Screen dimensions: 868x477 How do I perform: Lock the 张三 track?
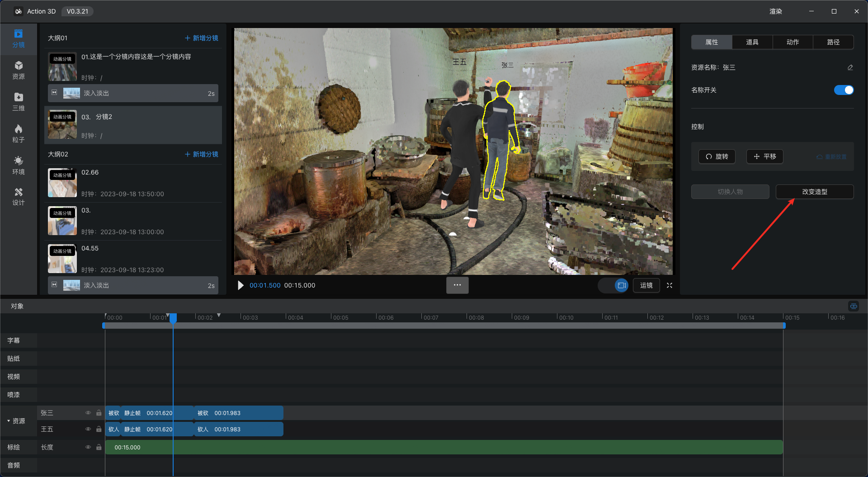click(99, 413)
